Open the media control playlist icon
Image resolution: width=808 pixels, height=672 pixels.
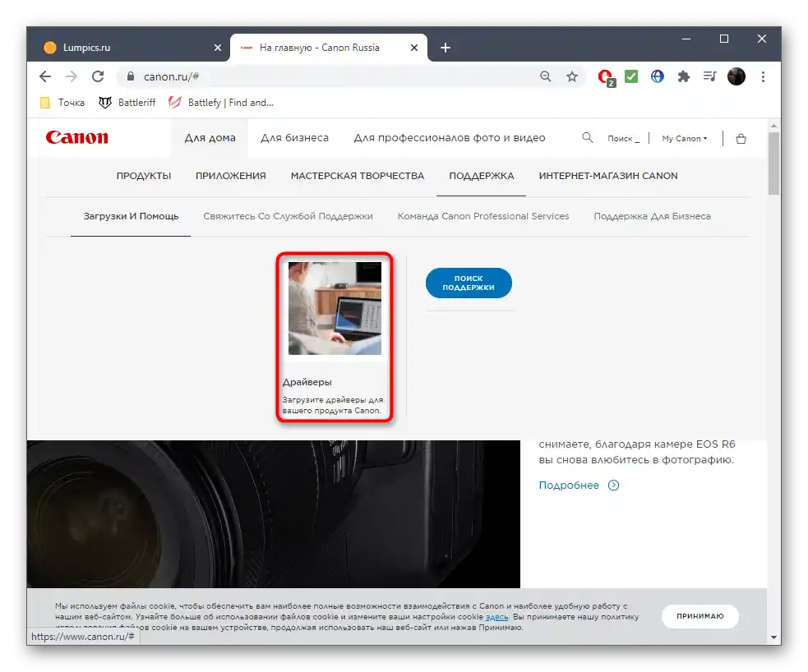[x=709, y=76]
